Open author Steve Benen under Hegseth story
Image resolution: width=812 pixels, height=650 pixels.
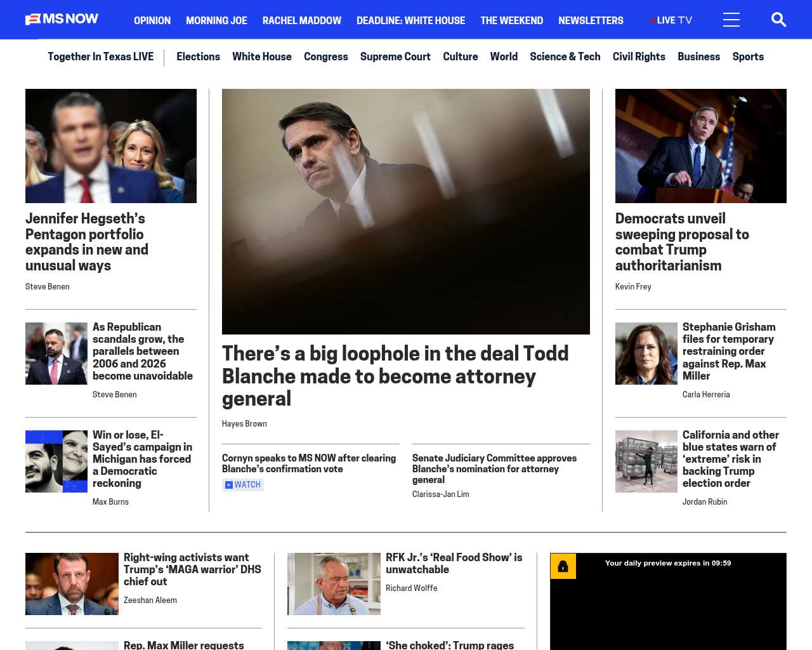48,287
